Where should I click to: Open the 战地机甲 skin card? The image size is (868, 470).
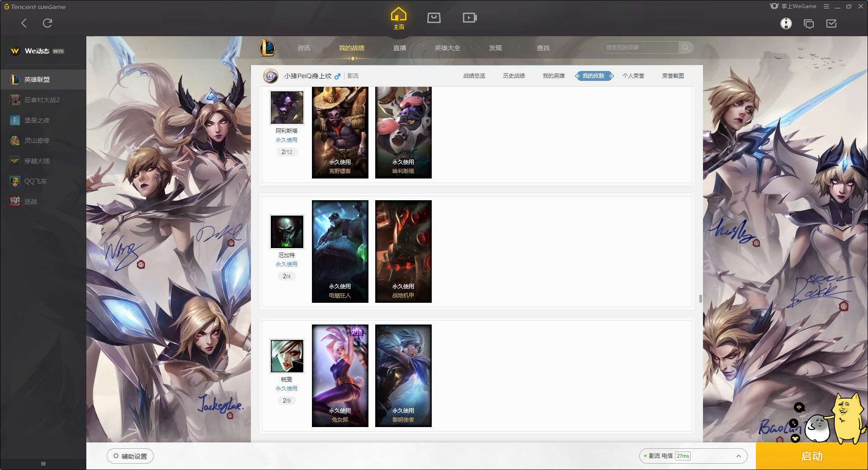point(403,251)
